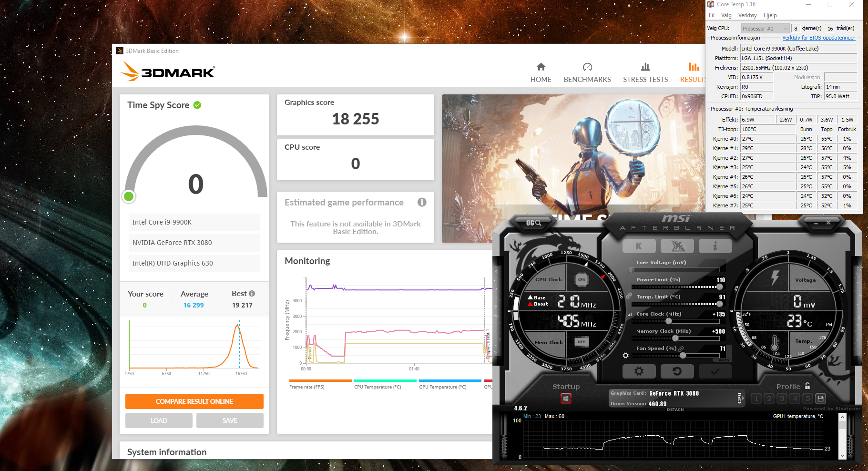The image size is (868, 471).
Task: Select Afterburner profile slot 4
Action: click(795, 399)
